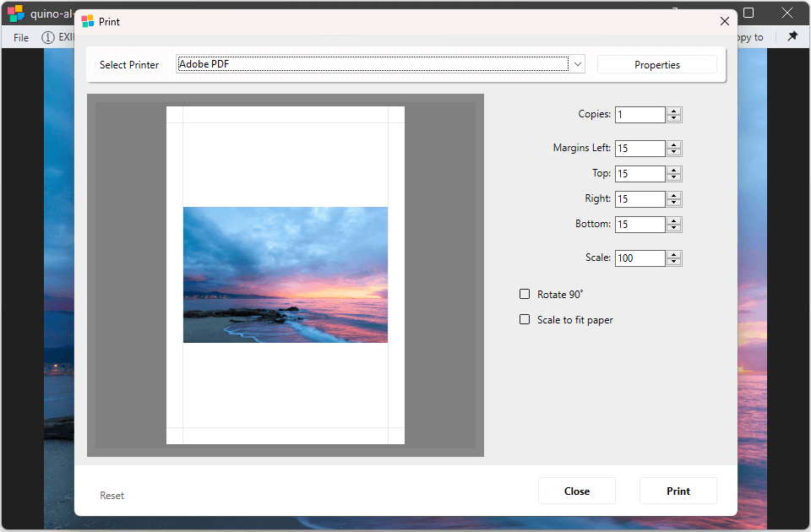Decrease Scale with the down arrow
This screenshot has height=532, width=811.
tap(673, 262)
